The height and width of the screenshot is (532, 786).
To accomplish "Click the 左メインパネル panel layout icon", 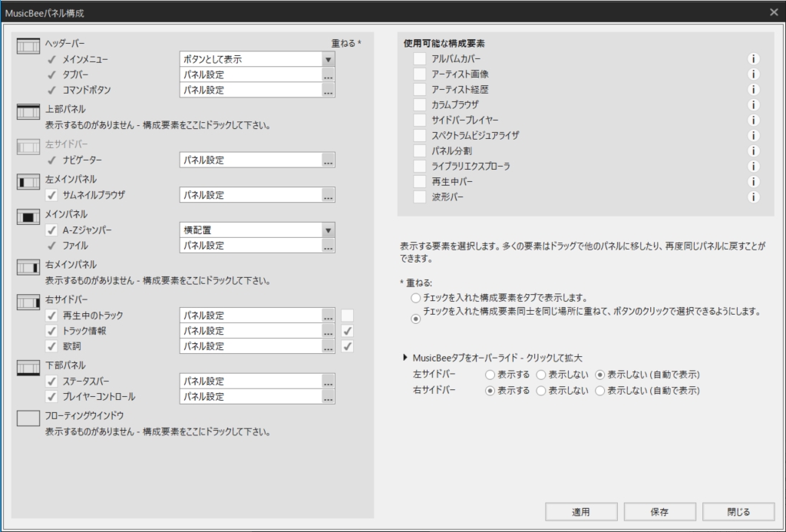I will tap(29, 183).
